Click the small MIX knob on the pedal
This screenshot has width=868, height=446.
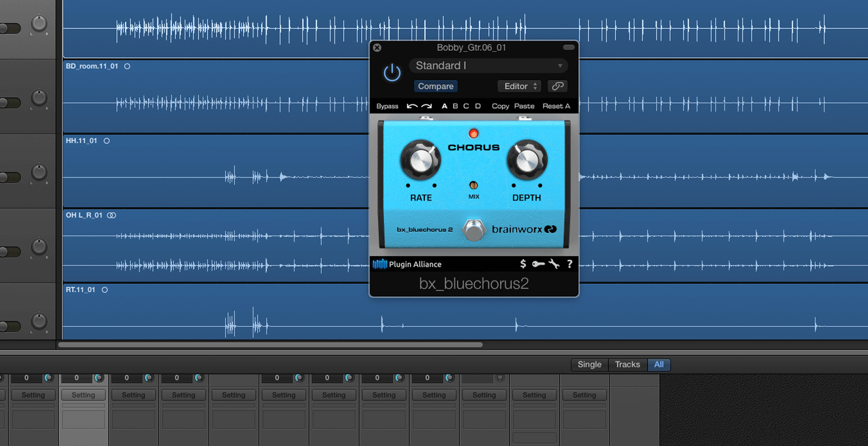[473, 186]
